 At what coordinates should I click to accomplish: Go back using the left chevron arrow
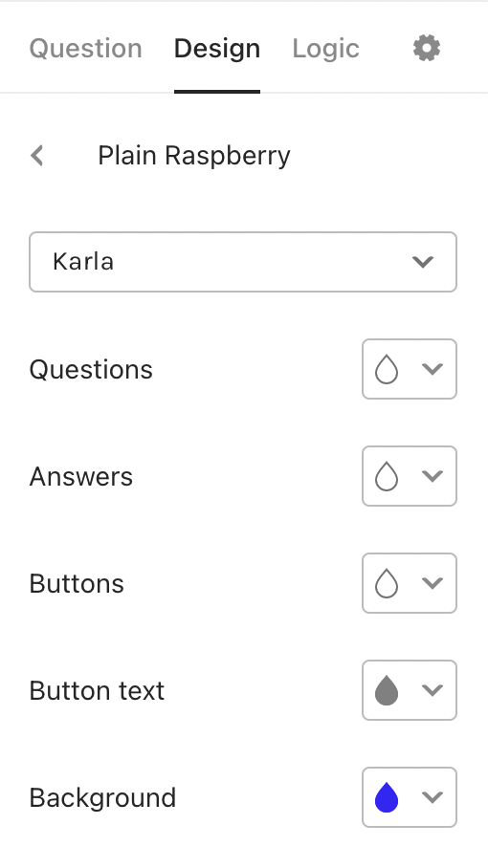click(37, 156)
